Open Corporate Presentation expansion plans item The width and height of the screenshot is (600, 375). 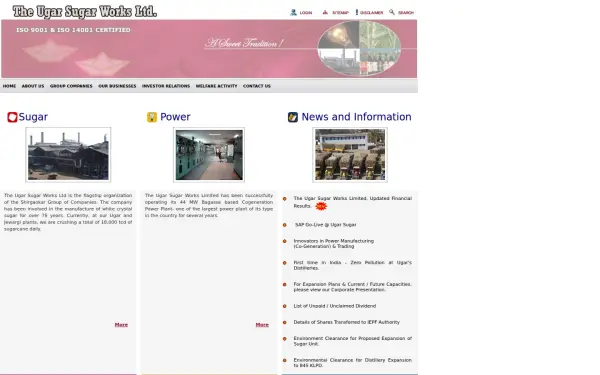352,287
